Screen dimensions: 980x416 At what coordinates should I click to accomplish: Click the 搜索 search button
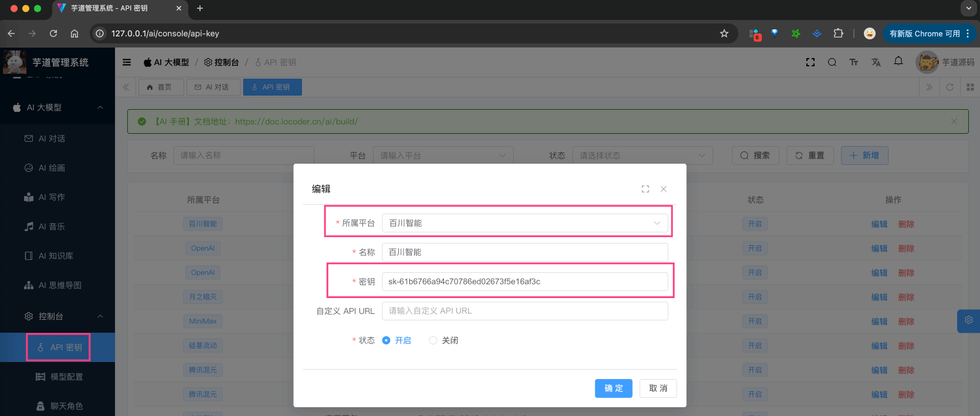[x=755, y=155]
